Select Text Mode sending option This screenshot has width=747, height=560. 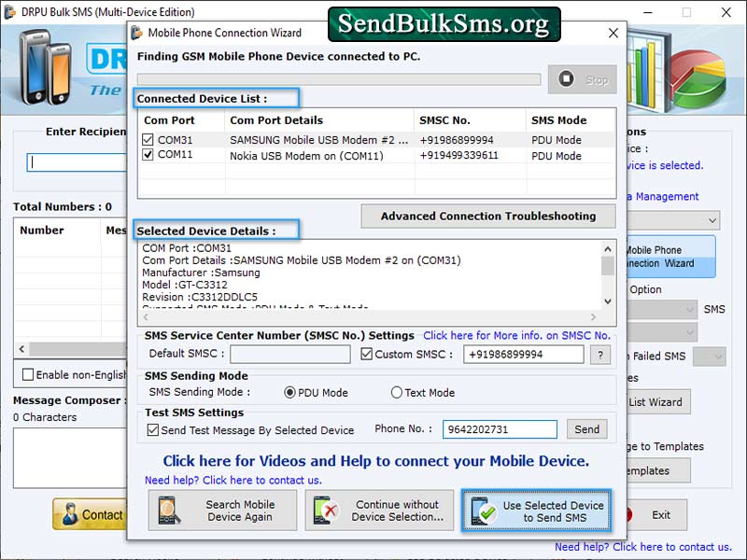point(396,392)
